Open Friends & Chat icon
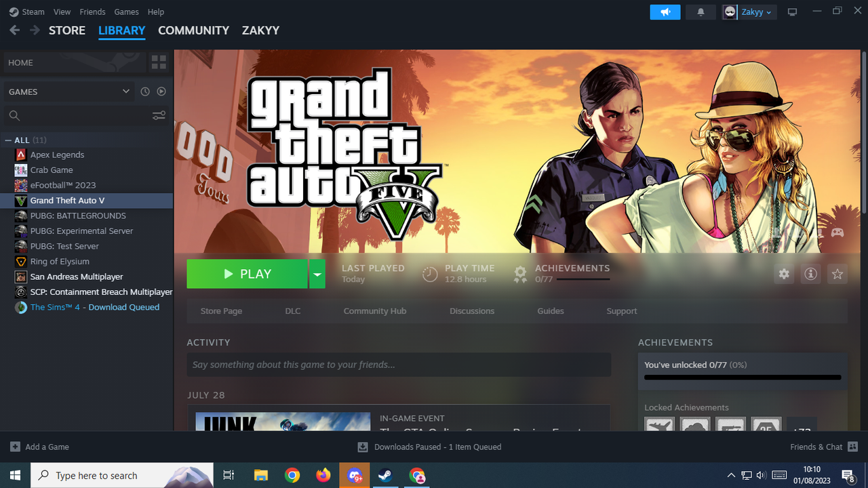Screen dimensions: 868x488 (852, 447)
